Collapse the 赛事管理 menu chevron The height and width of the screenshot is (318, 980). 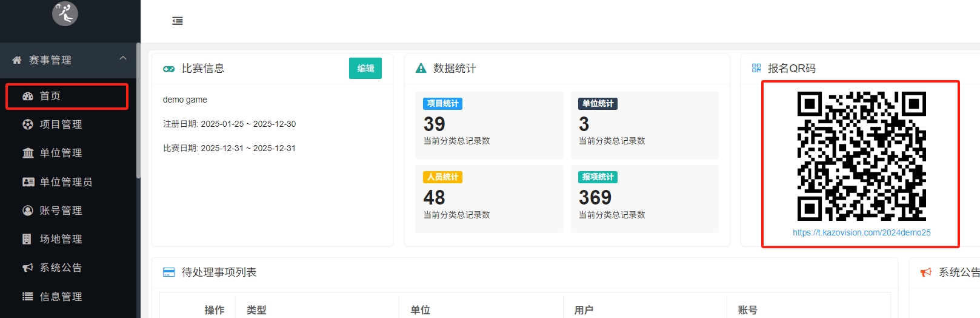pyautogui.click(x=123, y=58)
